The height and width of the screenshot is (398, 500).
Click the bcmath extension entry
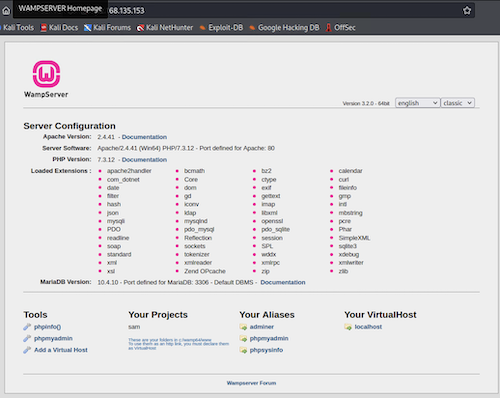(194, 171)
